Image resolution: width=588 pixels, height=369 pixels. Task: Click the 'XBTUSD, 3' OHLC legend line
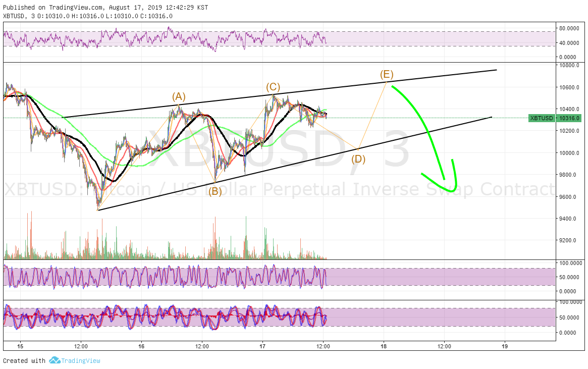click(x=88, y=16)
